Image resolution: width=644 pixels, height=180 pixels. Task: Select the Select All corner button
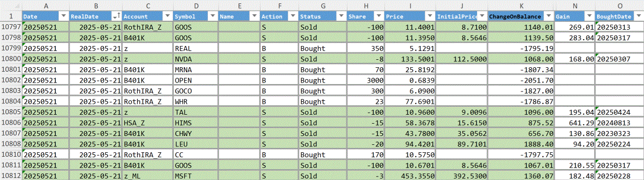click(11, 5)
